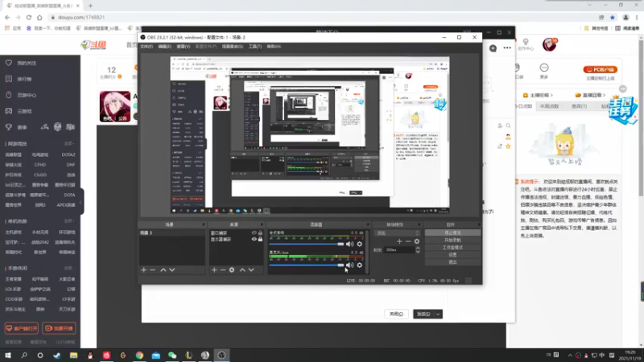Remove the selected scene with minus icon
Viewport: 644px width, 362px height.
click(x=153, y=269)
